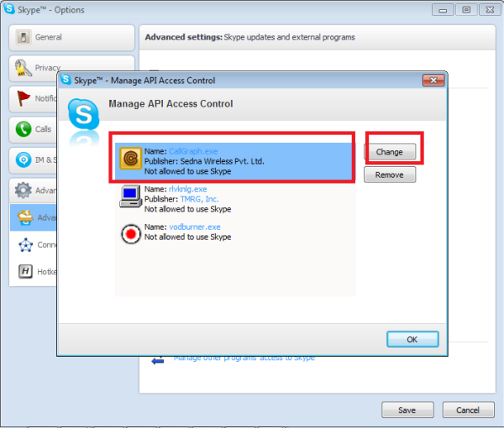Viewport: 504px width, 428px height.
Task: Click the Advanced gear icon
Action: (x=24, y=190)
